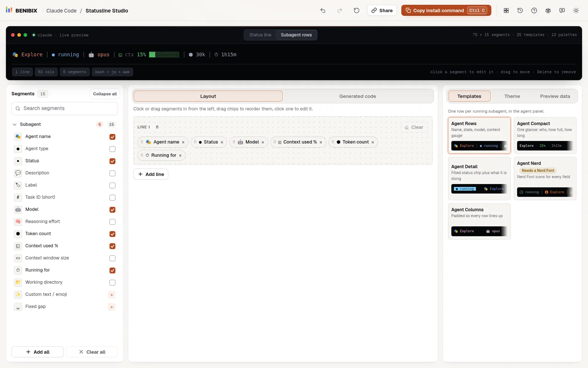Open the Generated code tab

coord(358,96)
